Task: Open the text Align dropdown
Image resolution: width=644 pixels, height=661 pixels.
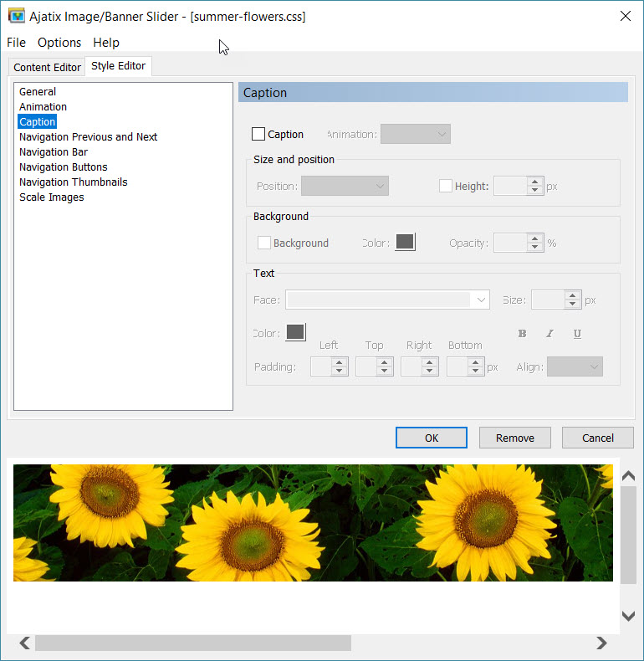Action: 575,366
